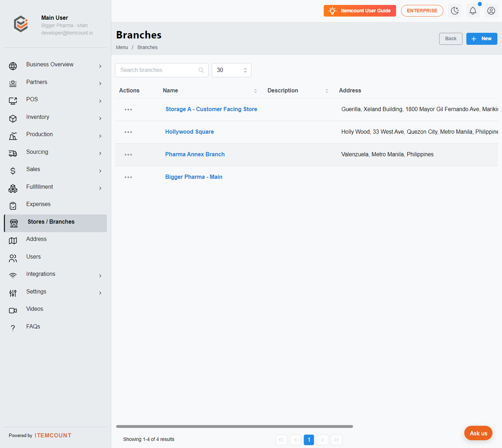Screen dimensions: 502x448
Task: Sort table by Description column
Action: [x=327, y=91]
